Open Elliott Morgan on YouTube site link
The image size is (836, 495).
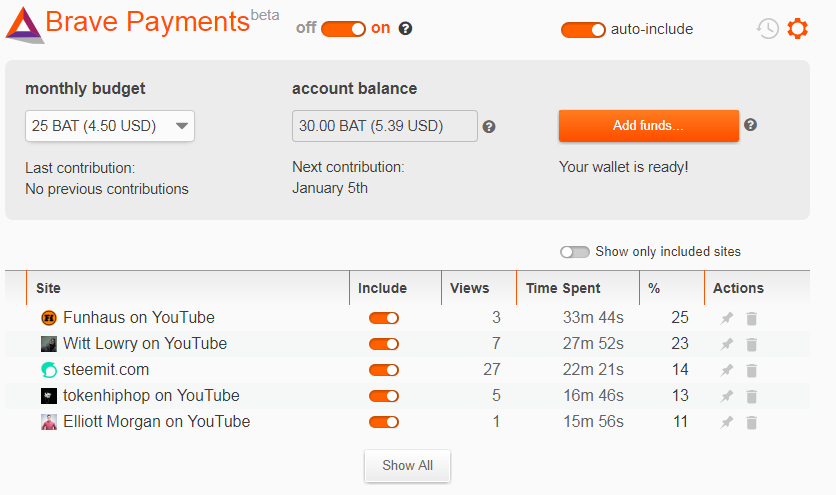click(x=156, y=422)
